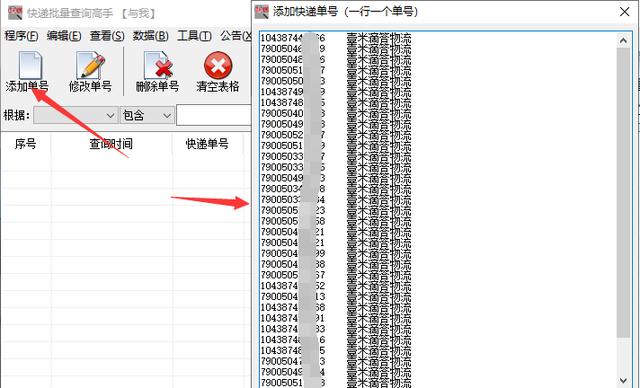Click the search text field beside 包含
Screen dimensions: 640x388
coord(214,115)
